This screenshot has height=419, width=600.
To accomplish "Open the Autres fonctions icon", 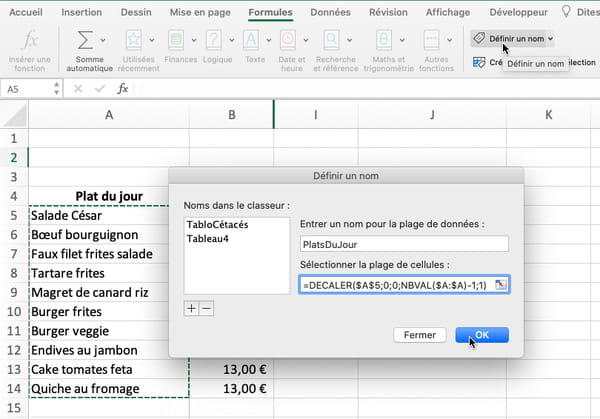I will coord(431,40).
